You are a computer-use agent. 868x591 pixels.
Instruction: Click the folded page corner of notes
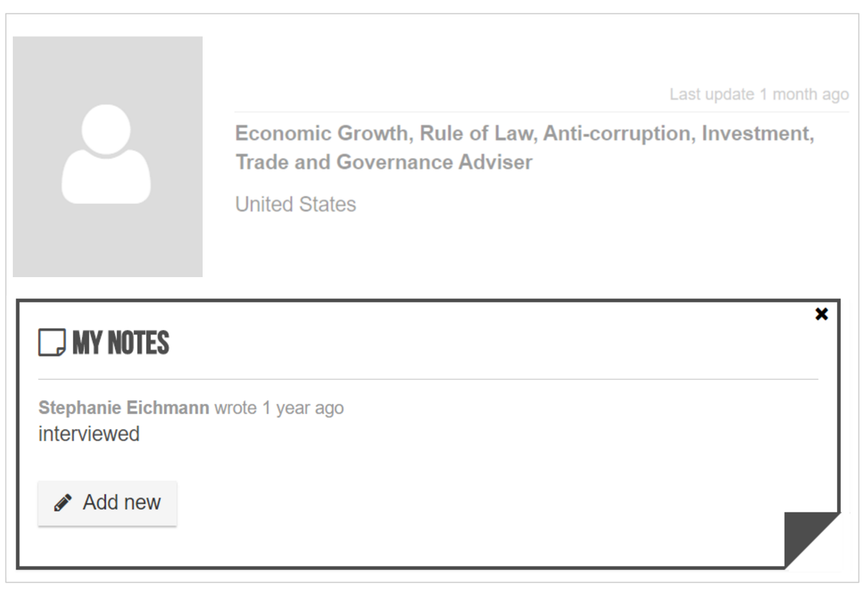812,539
